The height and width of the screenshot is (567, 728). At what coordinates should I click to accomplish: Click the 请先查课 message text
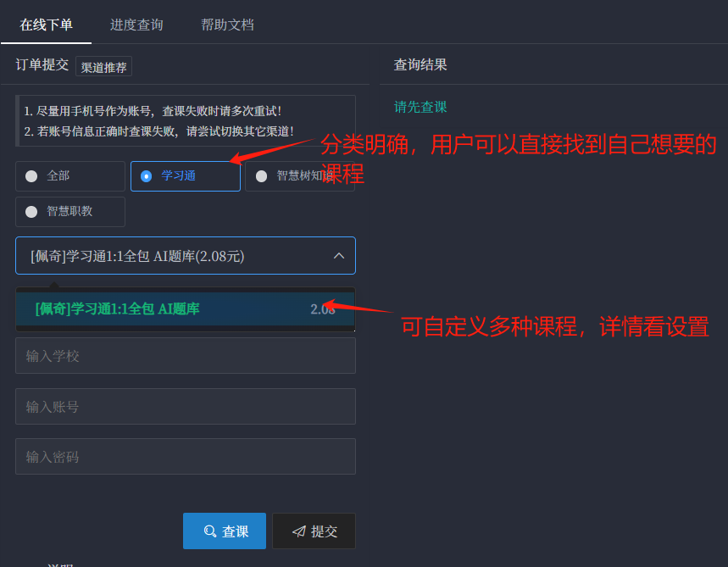click(x=420, y=107)
